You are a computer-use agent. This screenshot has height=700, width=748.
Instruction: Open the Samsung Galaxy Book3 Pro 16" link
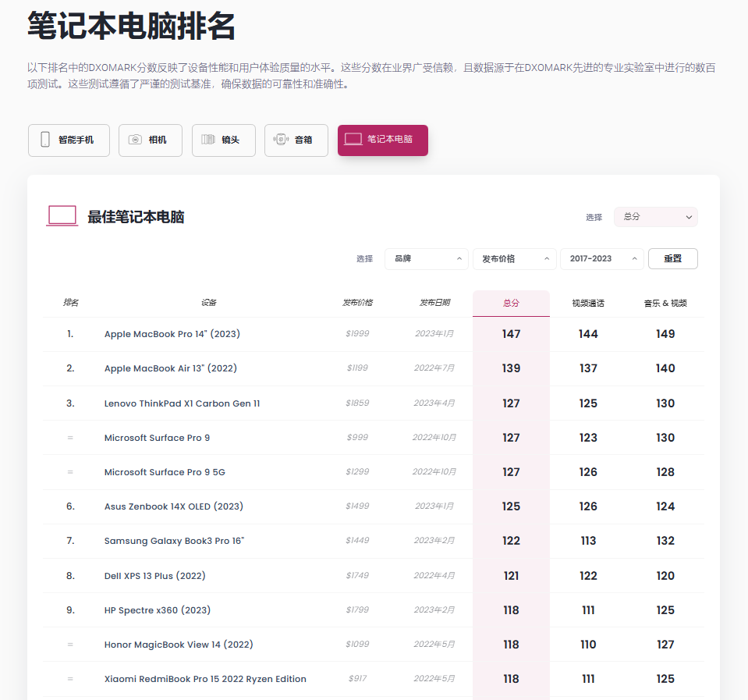174,540
